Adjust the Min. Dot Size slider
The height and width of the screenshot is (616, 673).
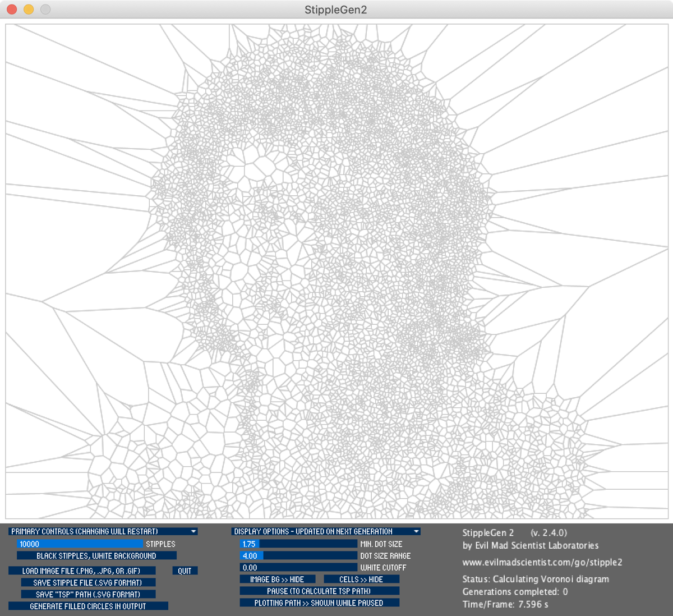tap(298, 544)
